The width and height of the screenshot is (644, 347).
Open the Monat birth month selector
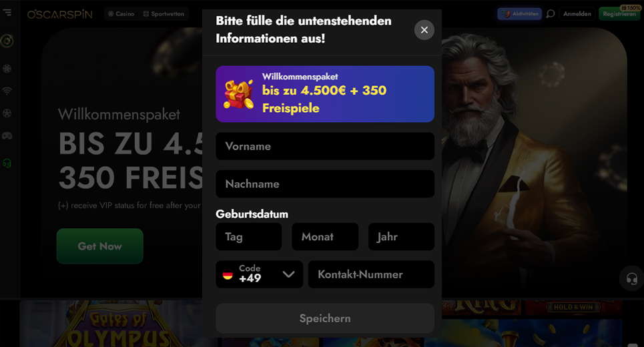tap(325, 236)
